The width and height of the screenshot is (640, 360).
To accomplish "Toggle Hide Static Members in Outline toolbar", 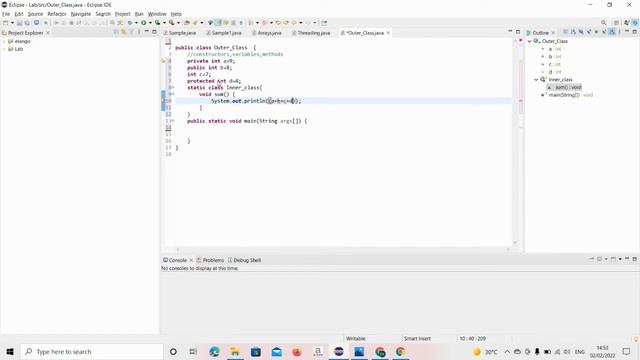I will click(589, 32).
